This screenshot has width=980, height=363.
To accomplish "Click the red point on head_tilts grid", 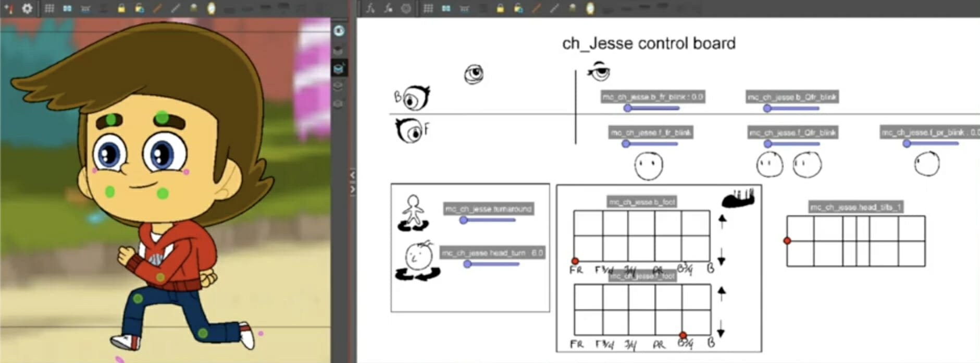I will 787,240.
